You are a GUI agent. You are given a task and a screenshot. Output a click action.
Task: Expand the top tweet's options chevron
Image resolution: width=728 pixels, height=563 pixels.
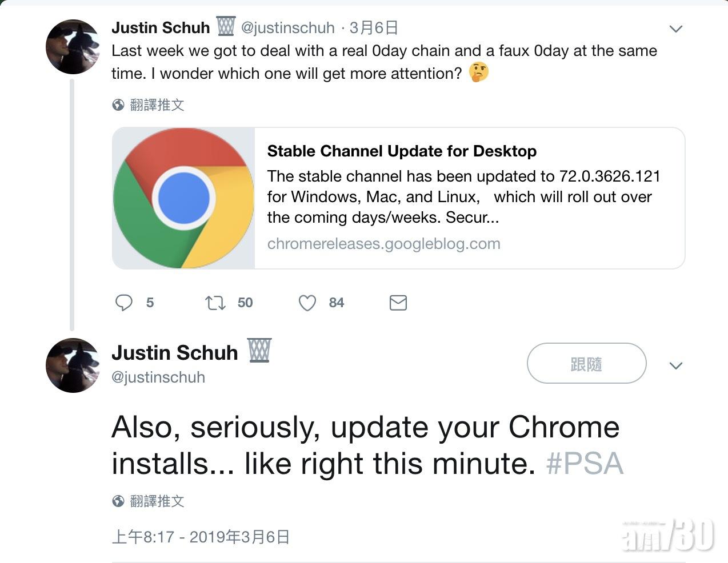click(x=676, y=29)
